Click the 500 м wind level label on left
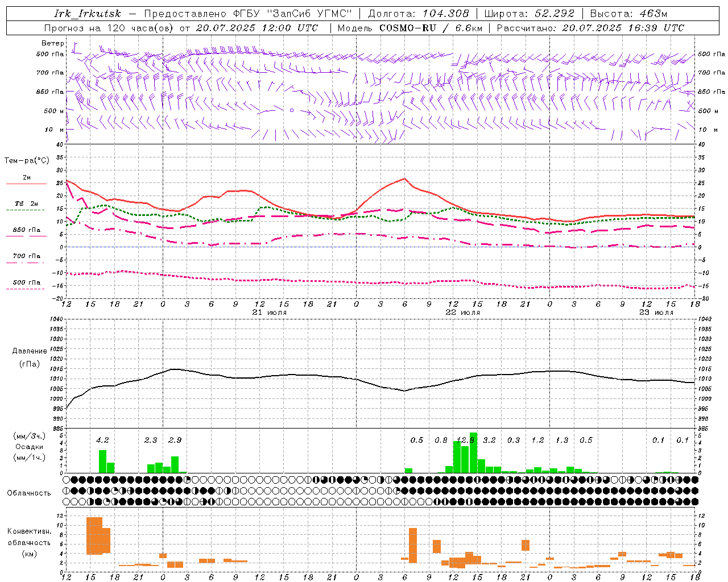The width and height of the screenshot is (728, 582). tap(54, 111)
